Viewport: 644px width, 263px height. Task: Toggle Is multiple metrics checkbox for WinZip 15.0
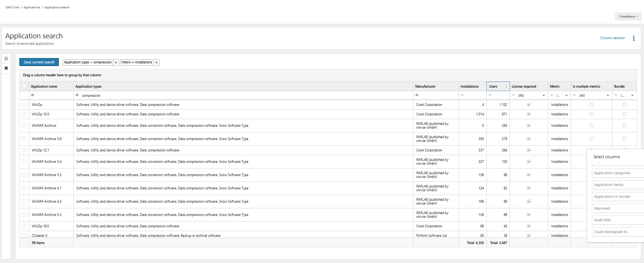[x=591, y=114]
